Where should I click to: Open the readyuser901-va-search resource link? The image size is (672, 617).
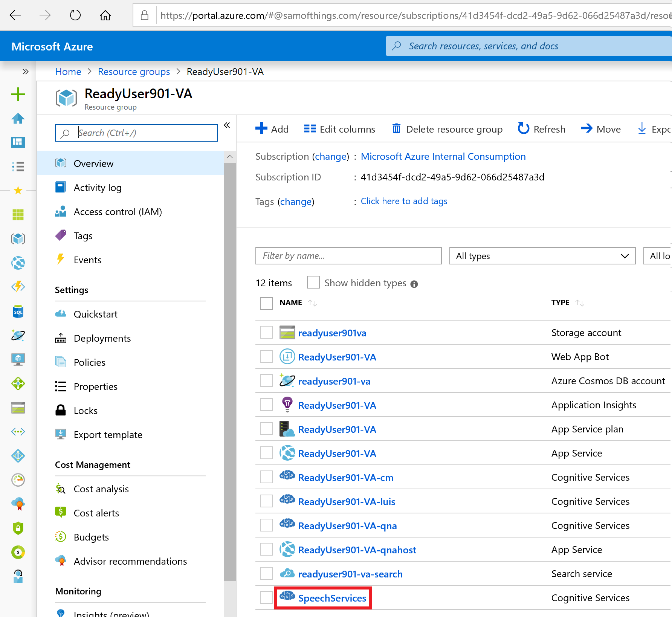(350, 574)
